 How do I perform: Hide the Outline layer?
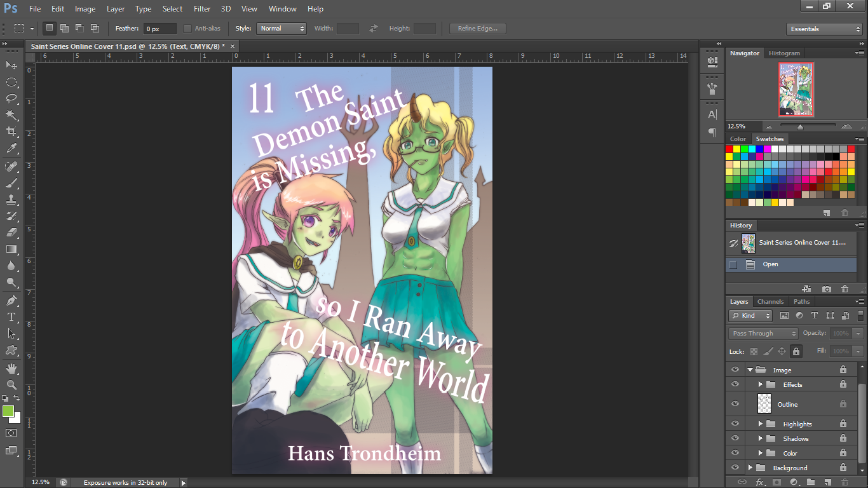coord(735,404)
